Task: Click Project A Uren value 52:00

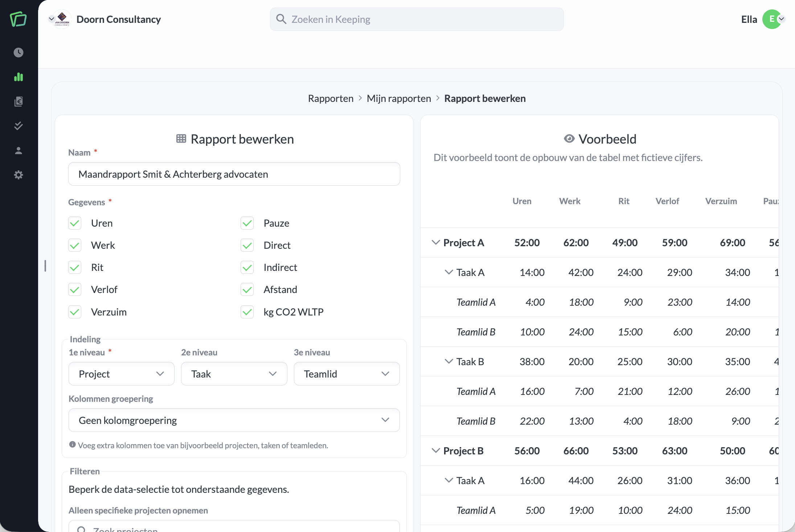Action: pyautogui.click(x=527, y=243)
